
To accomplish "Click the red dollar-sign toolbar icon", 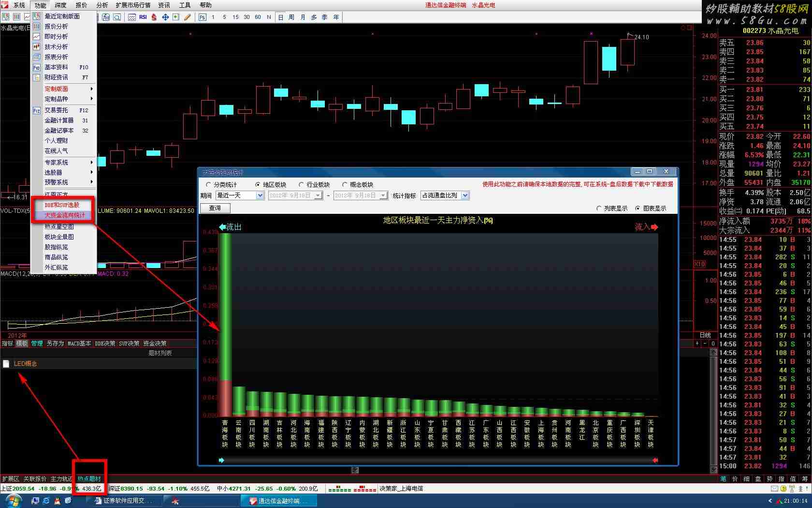I will (x=154, y=17).
